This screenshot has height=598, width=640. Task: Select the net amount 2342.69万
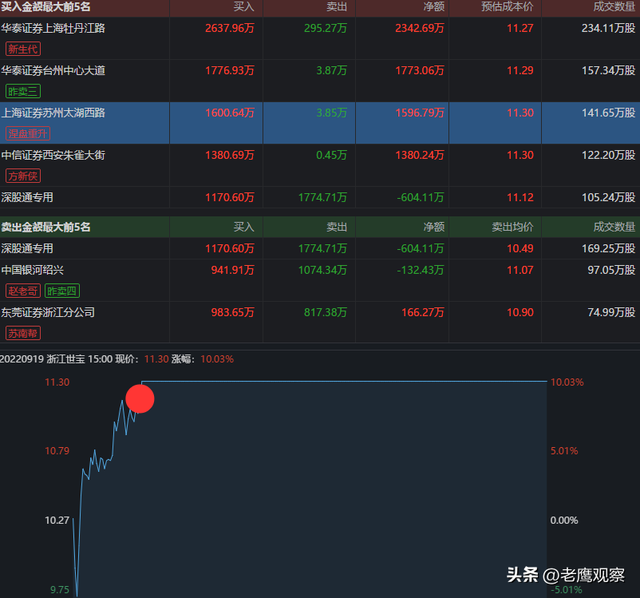(419, 28)
